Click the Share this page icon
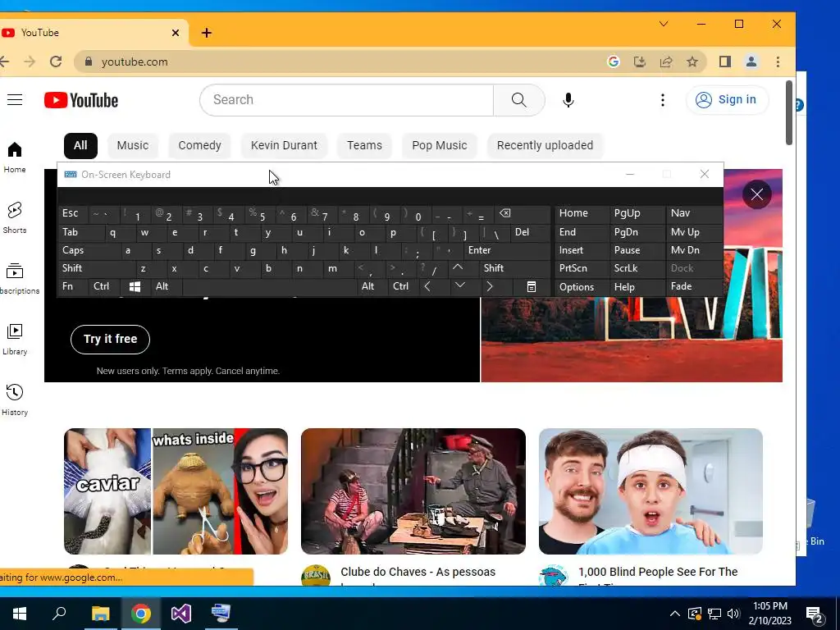This screenshot has height=630, width=840. [x=666, y=62]
